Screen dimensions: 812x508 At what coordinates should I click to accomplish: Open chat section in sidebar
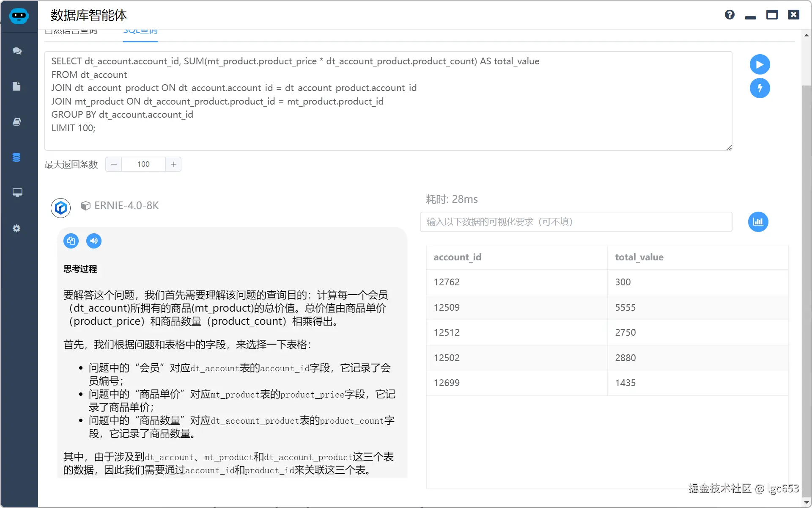pos(17,51)
